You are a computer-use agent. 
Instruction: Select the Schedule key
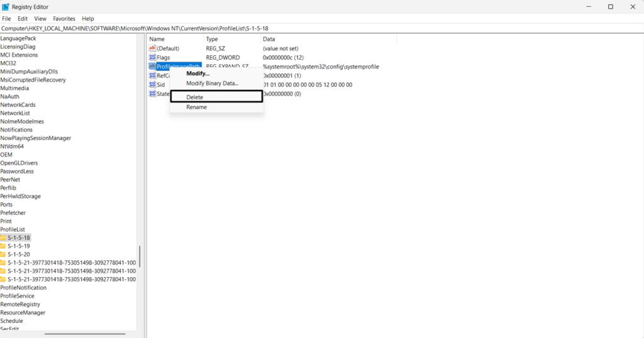(x=11, y=321)
